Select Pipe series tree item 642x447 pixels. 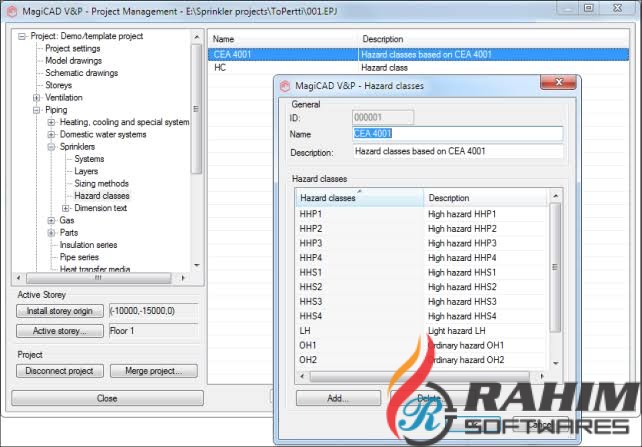(79, 257)
